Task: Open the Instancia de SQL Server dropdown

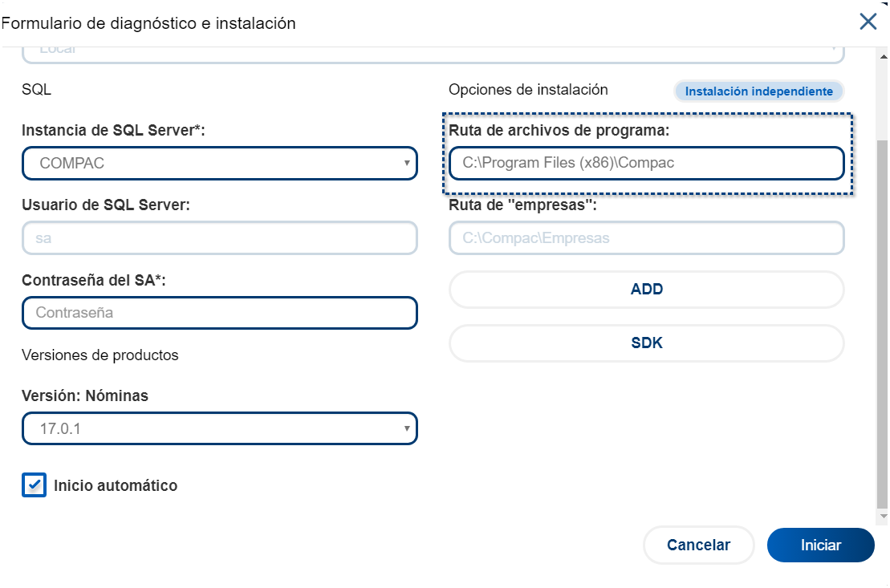Action: coord(219,163)
